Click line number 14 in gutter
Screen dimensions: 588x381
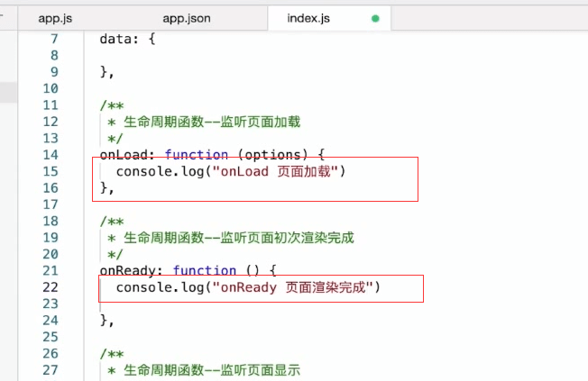tap(51, 155)
